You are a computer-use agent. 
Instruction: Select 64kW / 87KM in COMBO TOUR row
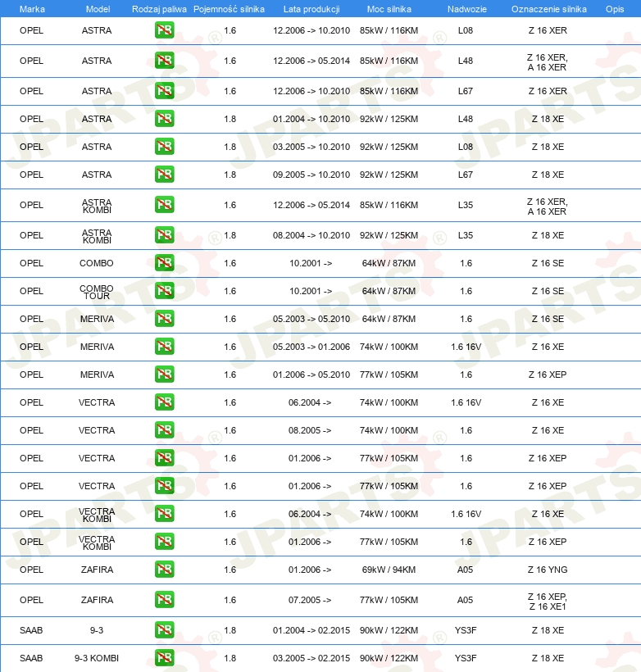(x=389, y=291)
